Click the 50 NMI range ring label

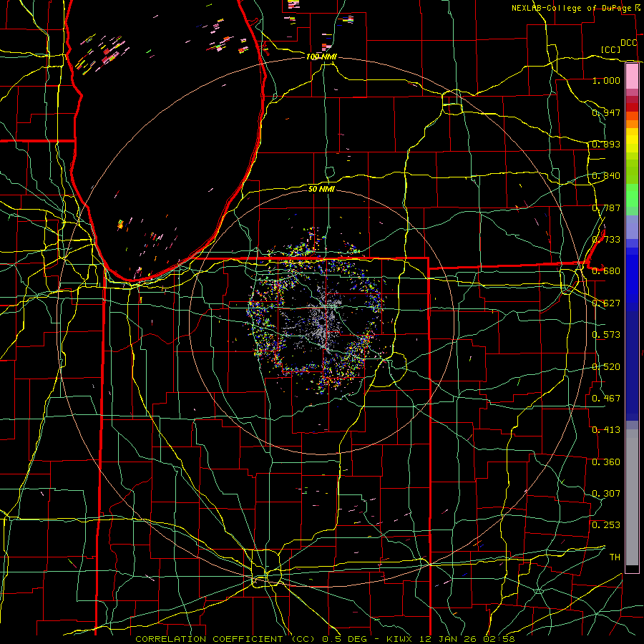321,189
